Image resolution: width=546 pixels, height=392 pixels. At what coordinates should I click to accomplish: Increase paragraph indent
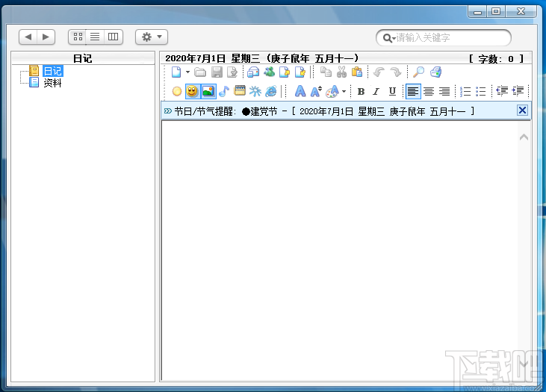tap(518, 91)
